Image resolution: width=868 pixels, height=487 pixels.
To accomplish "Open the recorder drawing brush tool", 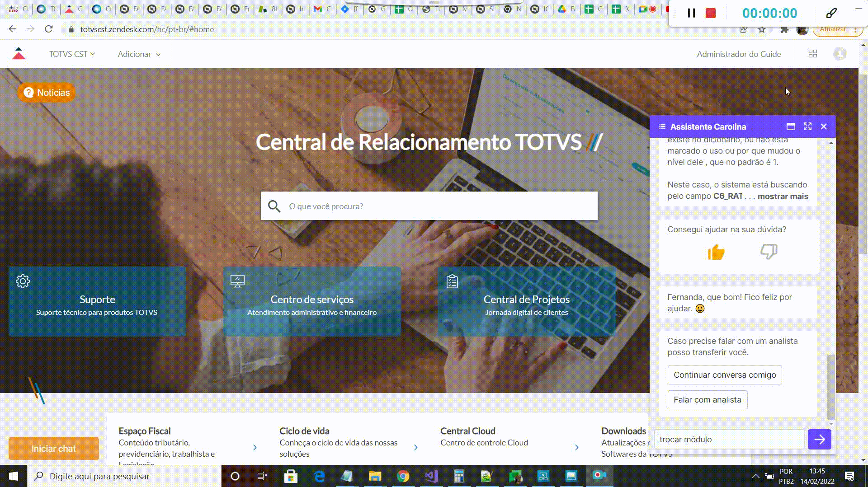I will pyautogui.click(x=831, y=13).
